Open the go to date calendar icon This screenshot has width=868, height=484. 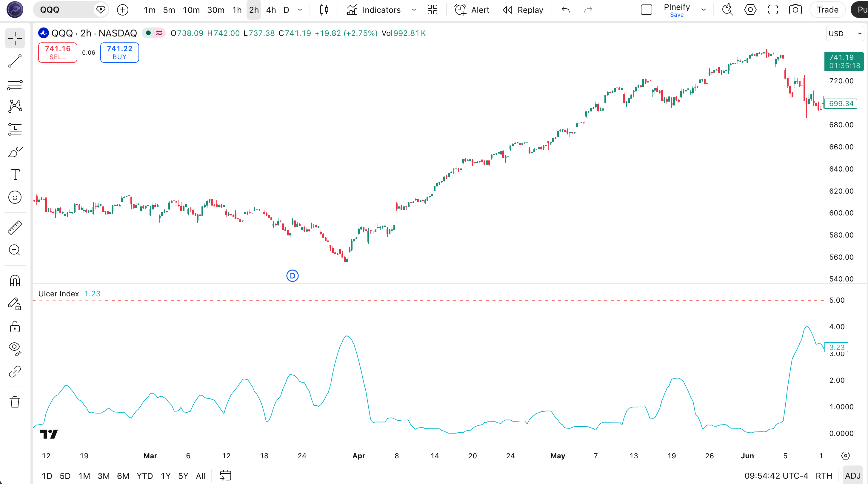coord(225,476)
